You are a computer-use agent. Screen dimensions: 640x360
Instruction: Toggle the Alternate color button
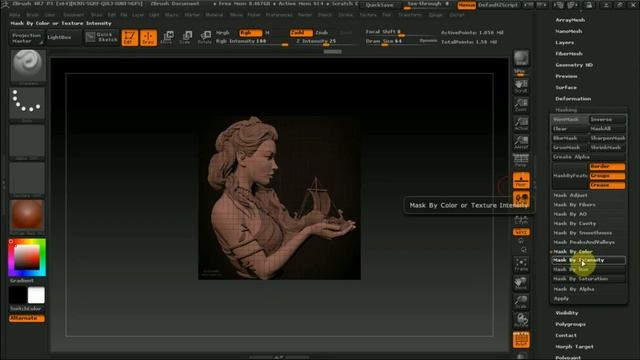pyautogui.click(x=27, y=318)
